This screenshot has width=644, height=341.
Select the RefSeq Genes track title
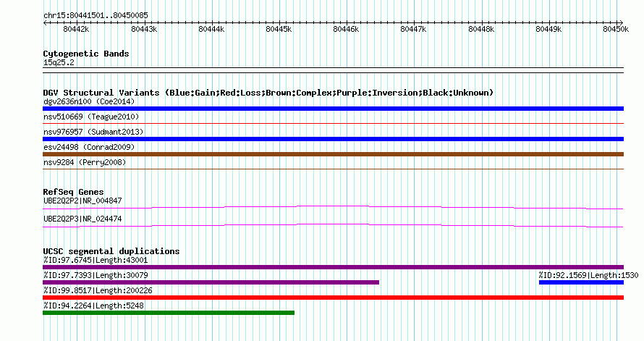(x=73, y=192)
